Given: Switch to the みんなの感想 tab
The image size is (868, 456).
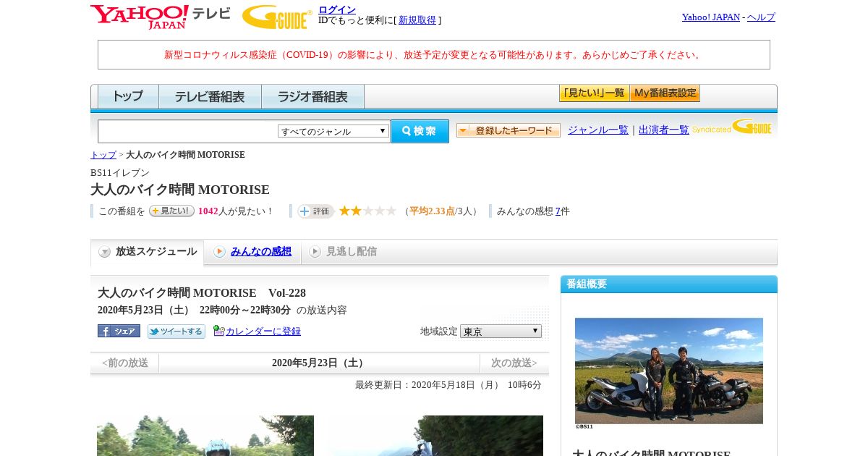Looking at the screenshot, I should pos(252,252).
